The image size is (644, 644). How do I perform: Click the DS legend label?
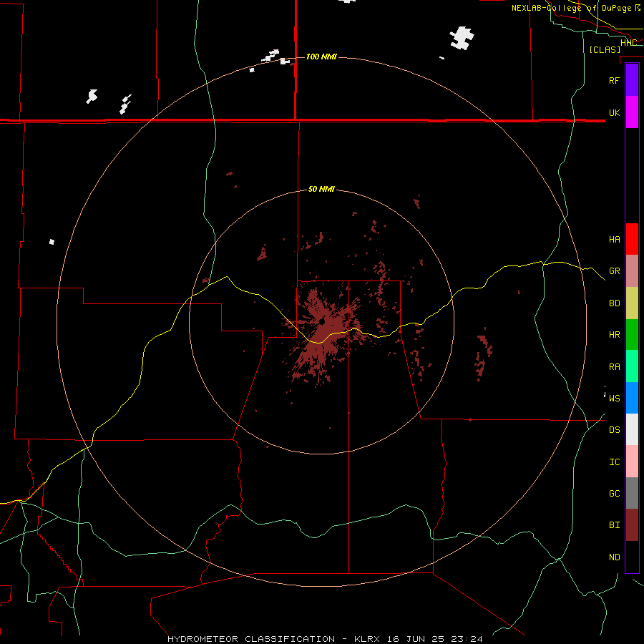(614, 430)
